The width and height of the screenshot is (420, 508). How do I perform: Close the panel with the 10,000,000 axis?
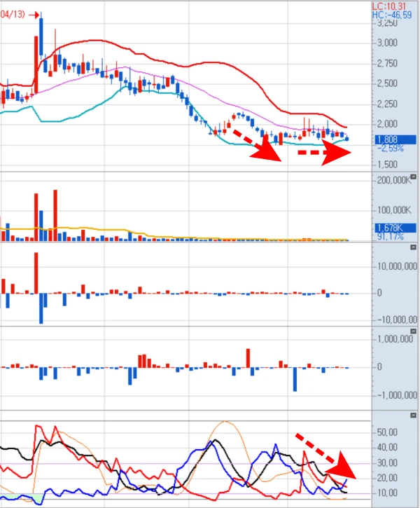click(x=413, y=247)
